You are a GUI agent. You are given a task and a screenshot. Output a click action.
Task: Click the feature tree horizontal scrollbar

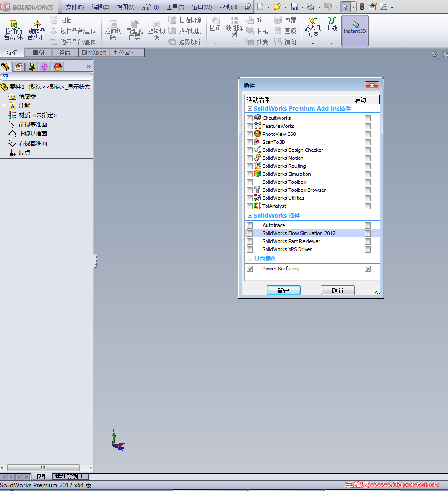(43, 467)
